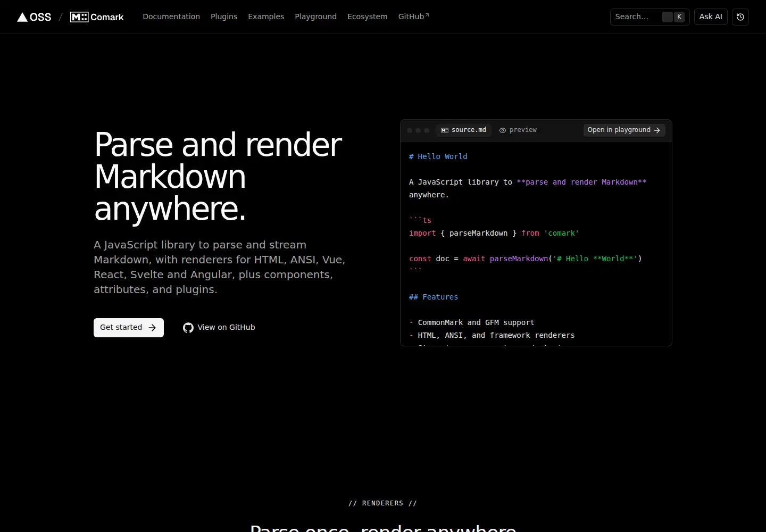Viewport: 766px width, 532px height.
Task: Switch to the source.md tab
Action: [464, 130]
